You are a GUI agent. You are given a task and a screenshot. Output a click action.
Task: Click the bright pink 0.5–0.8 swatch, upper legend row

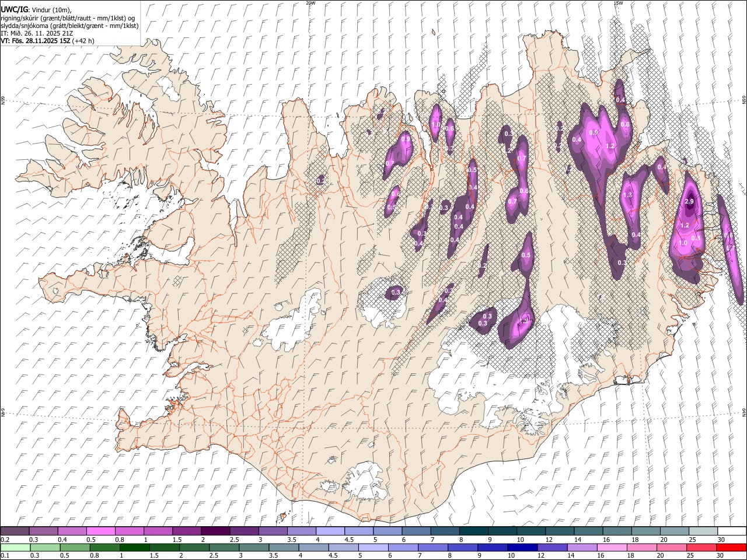coord(101,531)
